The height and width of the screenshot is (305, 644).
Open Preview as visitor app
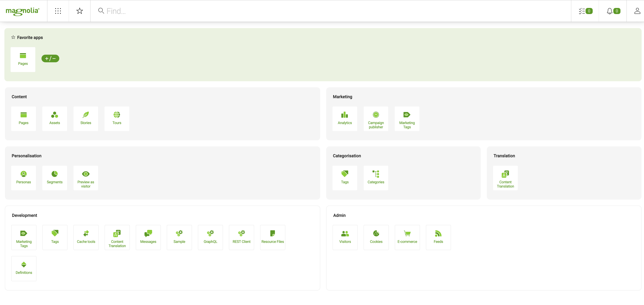[86, 178]
